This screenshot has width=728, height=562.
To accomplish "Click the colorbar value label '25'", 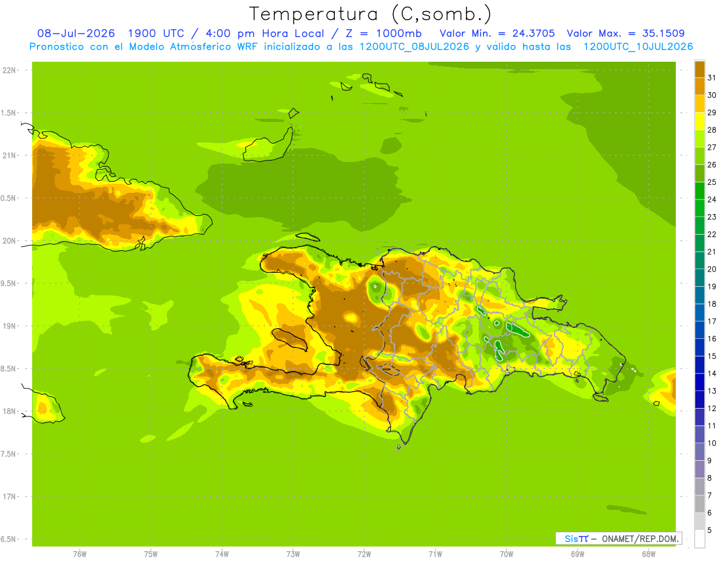I will (712, 182).
